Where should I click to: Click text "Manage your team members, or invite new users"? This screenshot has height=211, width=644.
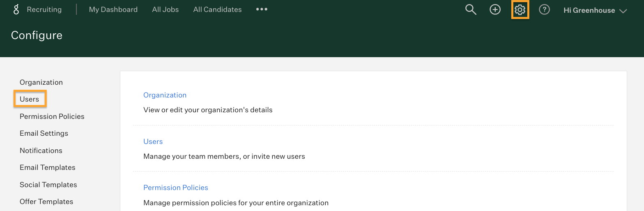pos(224,156)
